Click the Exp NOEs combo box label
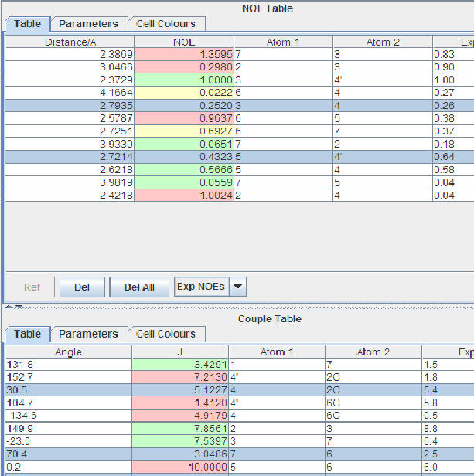 coord(201,287)
